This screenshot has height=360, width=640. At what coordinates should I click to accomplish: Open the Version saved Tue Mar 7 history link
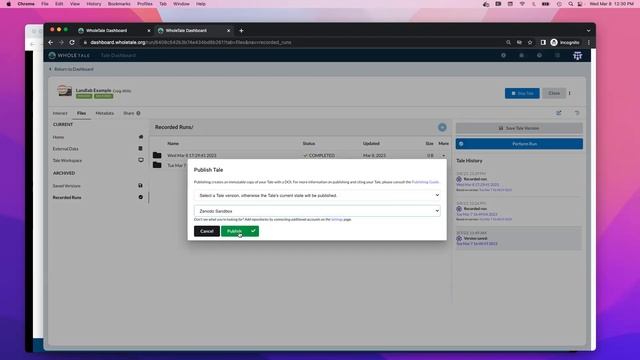pyautogui.click(x=476, y=244)
